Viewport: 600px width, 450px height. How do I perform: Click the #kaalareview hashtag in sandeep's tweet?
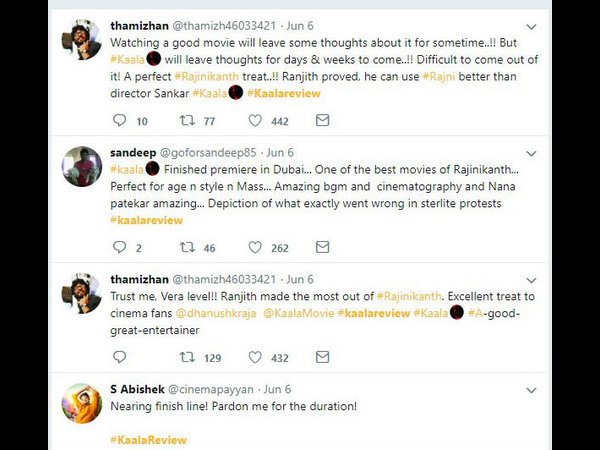149,218
